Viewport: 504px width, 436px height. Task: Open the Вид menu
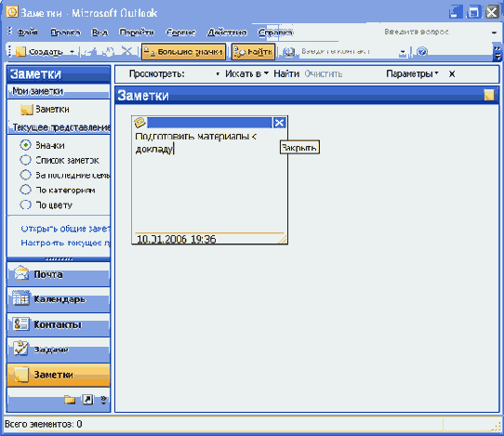coord(99,33)
